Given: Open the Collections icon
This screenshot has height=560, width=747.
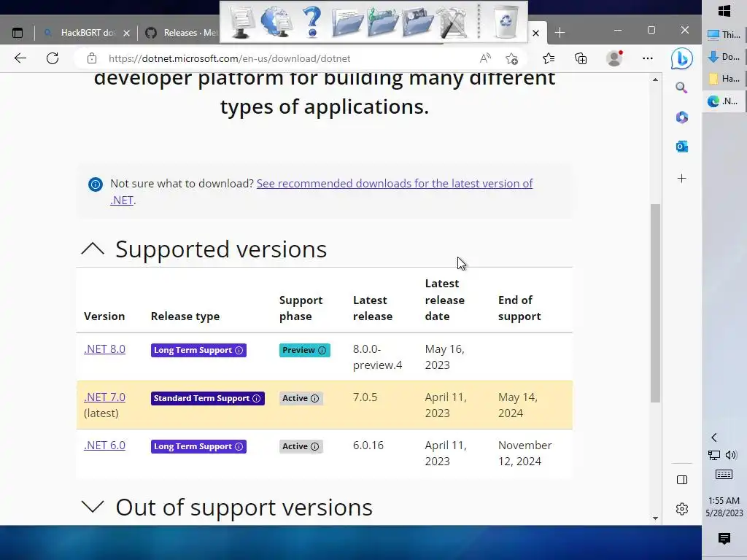Looking at the screenshot, I should coord(581,58).
